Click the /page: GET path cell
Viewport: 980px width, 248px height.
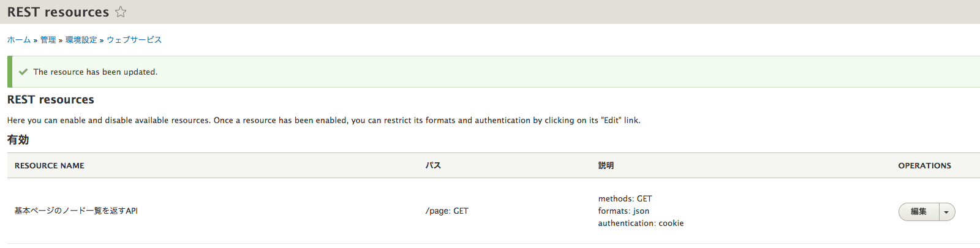(x=447, y=211)
